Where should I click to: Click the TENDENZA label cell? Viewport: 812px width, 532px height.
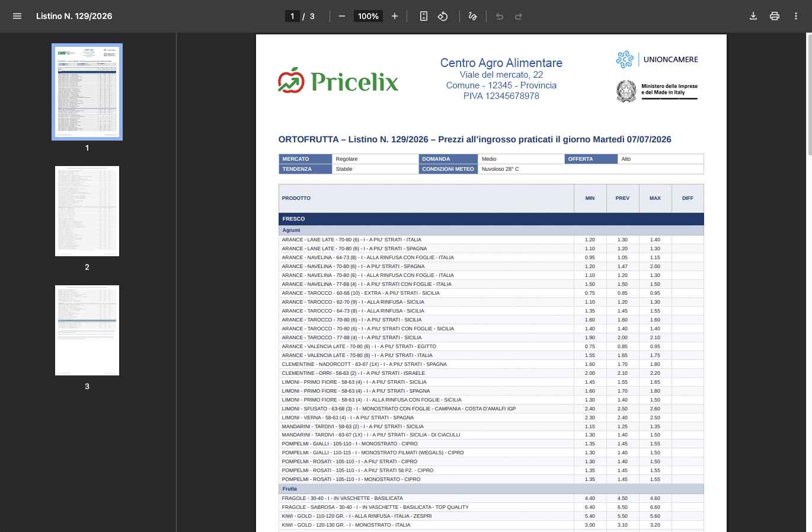(305, 169)
